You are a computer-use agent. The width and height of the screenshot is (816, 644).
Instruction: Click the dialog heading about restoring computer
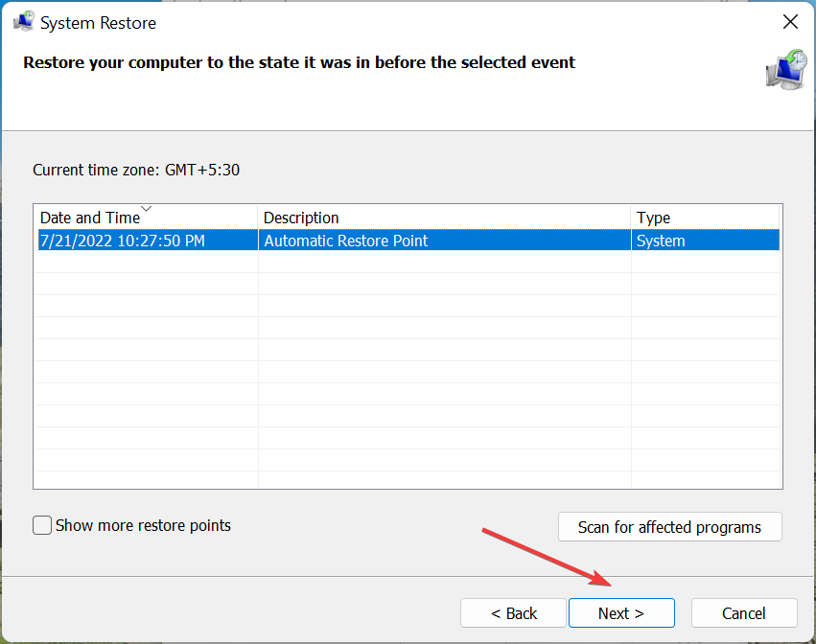(299, 62)
